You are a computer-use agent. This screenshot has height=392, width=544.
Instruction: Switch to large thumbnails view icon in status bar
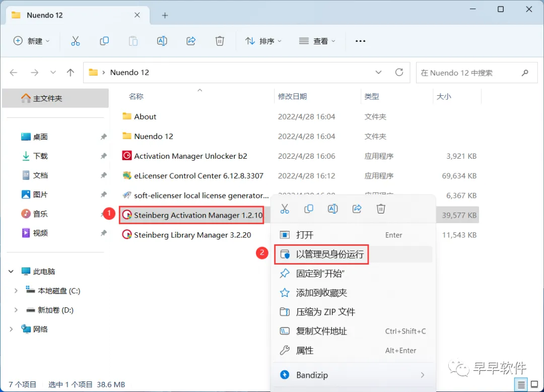point(534,384)
